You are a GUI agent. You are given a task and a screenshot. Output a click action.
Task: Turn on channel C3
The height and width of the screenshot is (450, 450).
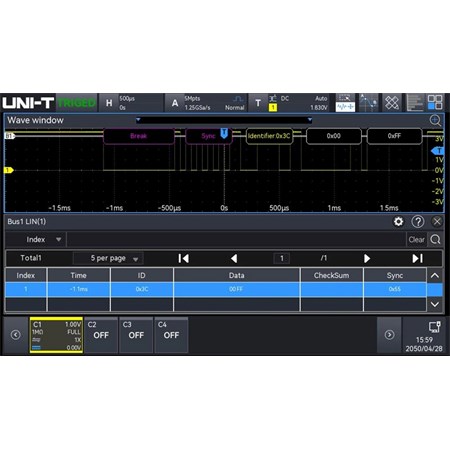click(x=136, y=335)
